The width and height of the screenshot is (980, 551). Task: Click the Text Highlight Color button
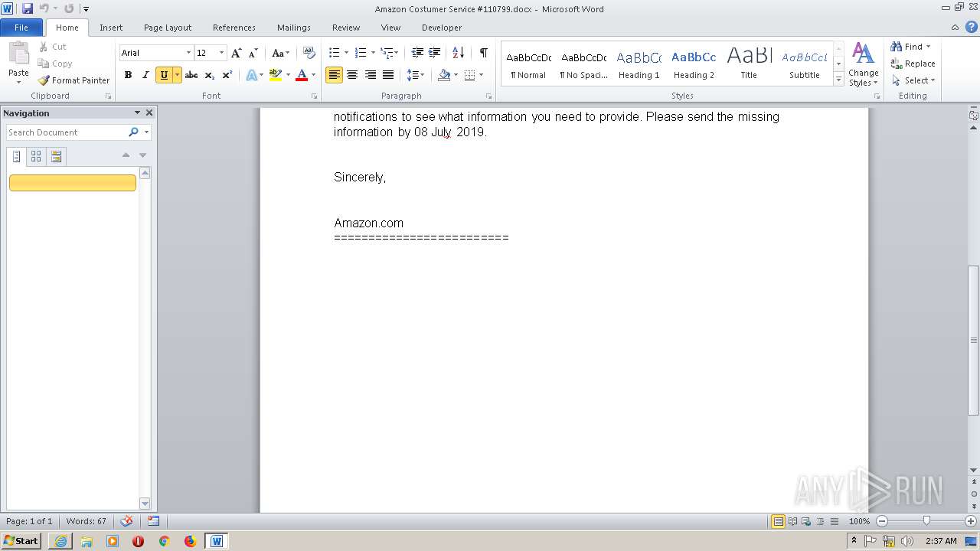[275, 75]
